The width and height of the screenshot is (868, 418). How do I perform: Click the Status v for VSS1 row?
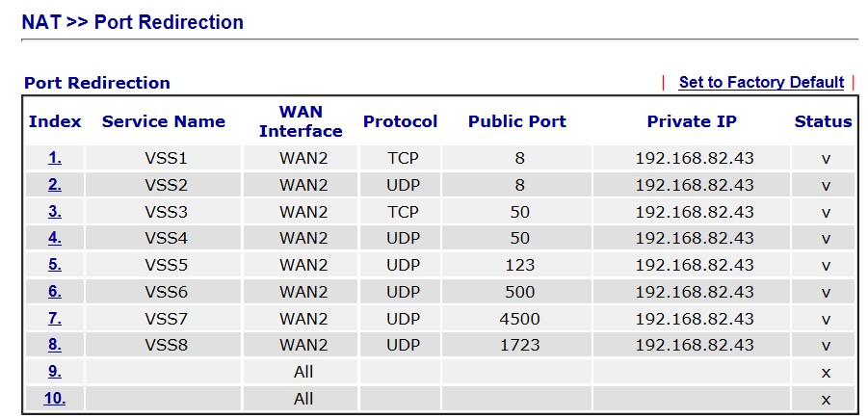pyautogui.click(x=826, y=158)
